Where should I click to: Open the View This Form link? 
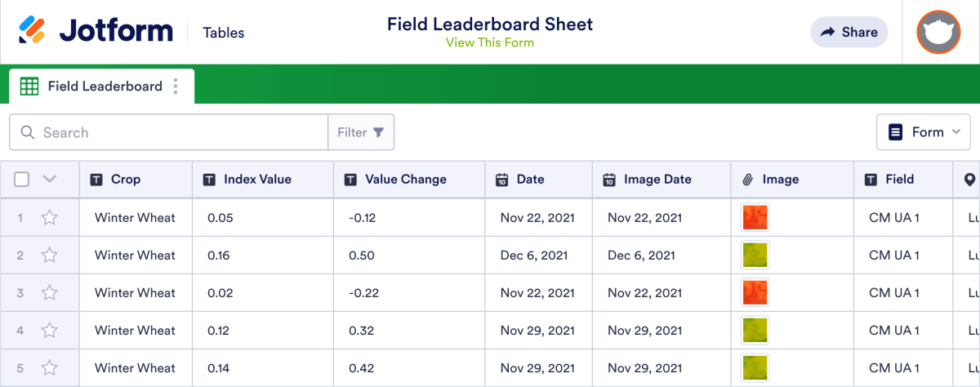pyautogui.click(x=490, y=42)
